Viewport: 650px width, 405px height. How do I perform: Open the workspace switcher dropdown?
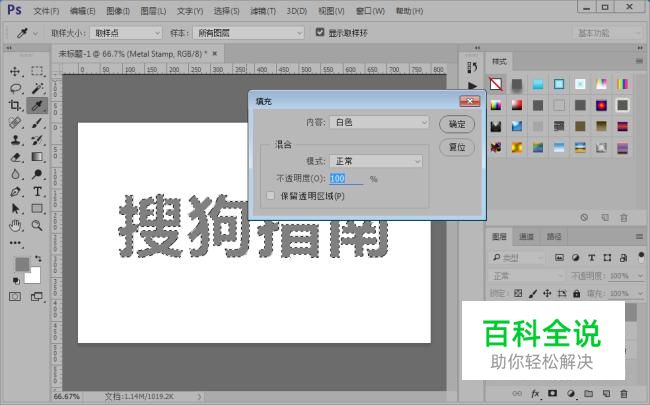pos(609,33)
